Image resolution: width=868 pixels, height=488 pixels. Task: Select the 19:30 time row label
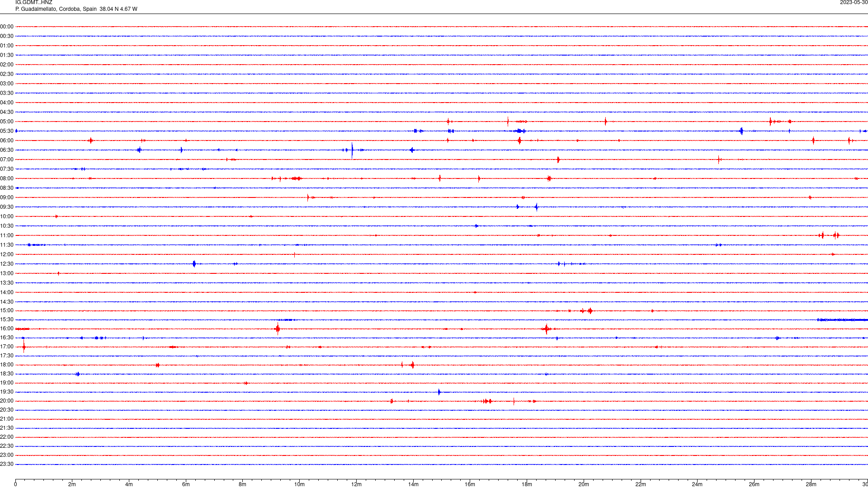coord(7,392)
